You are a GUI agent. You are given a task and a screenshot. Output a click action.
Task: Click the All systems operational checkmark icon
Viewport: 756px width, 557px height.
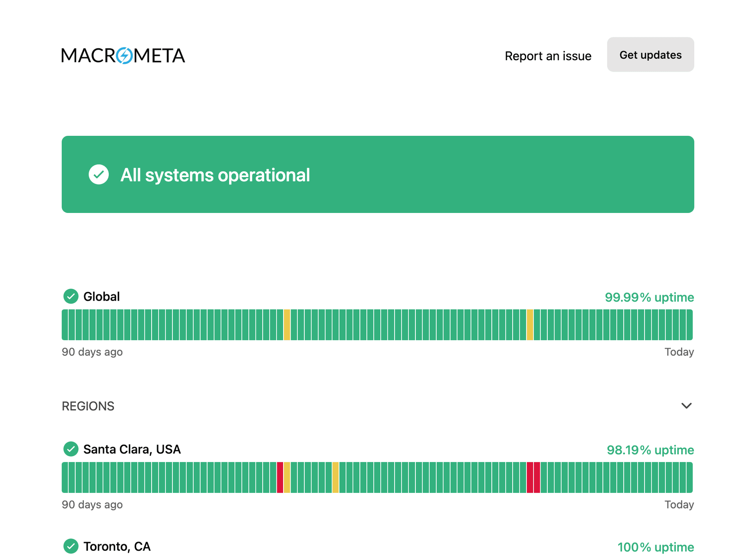(98, 174)
